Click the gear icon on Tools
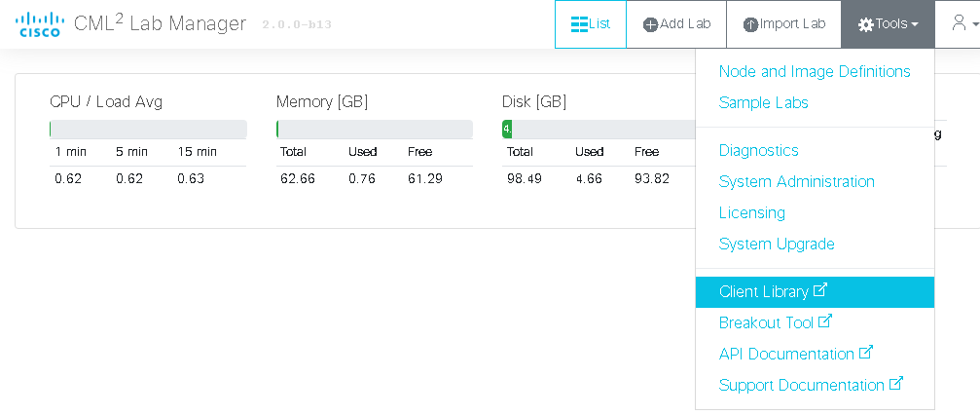 [865, 25]
